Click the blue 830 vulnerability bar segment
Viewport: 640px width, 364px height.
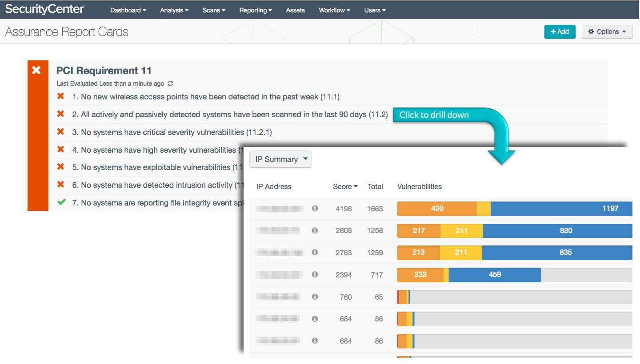pyautogui.click(x=558, y=230)
